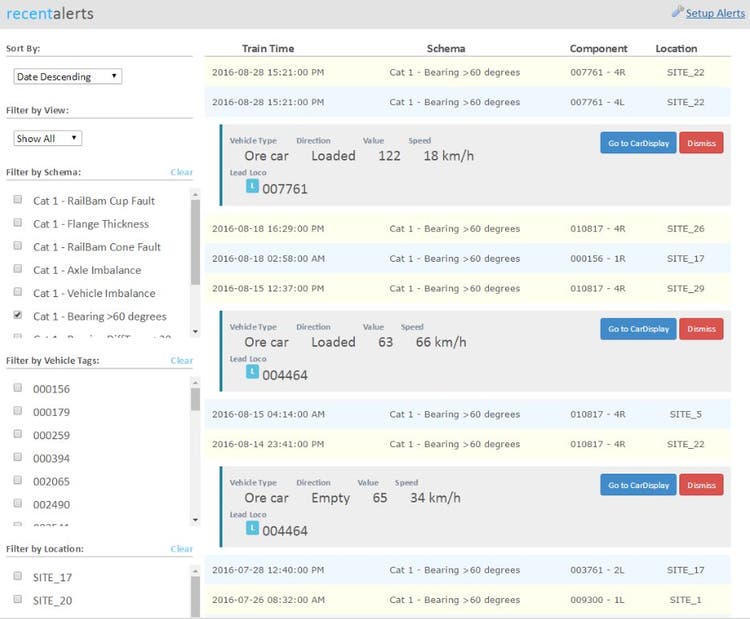Check Cat 1 - RailBam Cup Fault
Image resolution: width=750 pixels, height=619 pixels.
coord(18,199)
